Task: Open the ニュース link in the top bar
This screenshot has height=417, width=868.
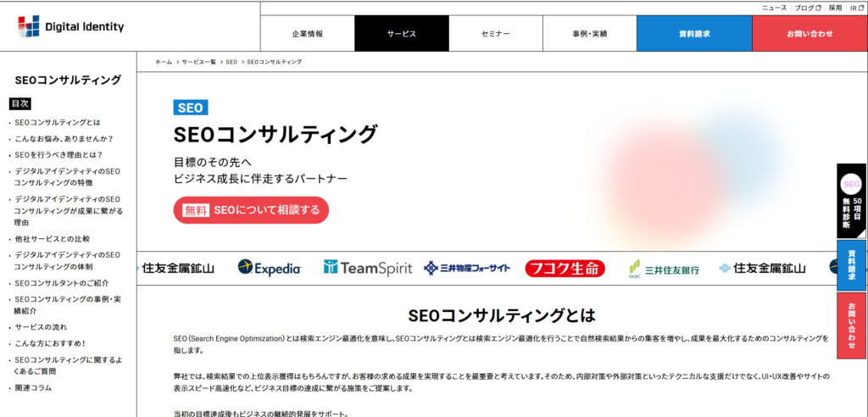Action: coord(774,8)
